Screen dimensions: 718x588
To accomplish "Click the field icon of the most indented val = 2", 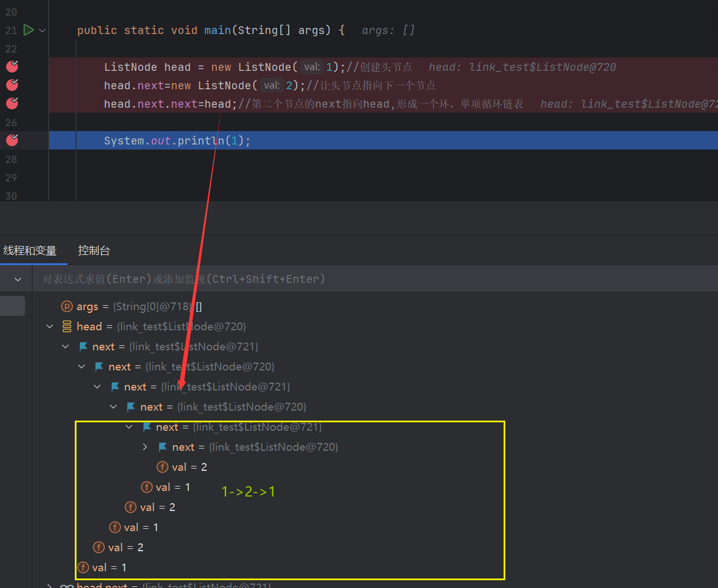I will (x=162, y=467).
